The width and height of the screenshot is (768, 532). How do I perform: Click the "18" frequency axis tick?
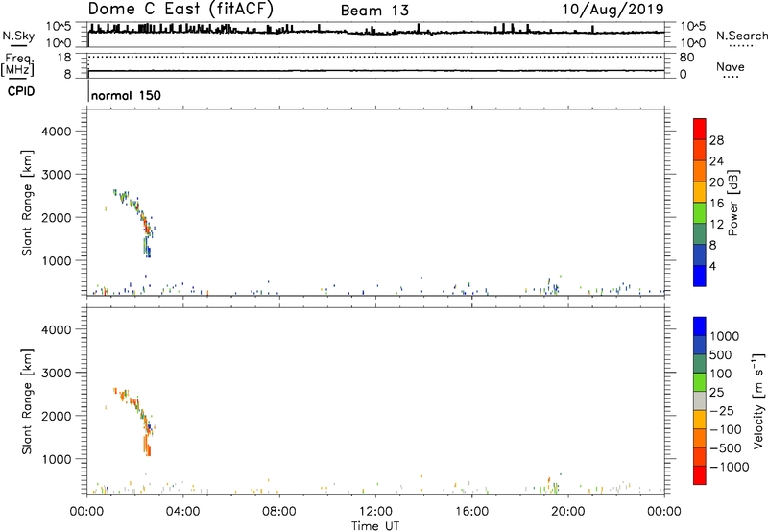64,58
